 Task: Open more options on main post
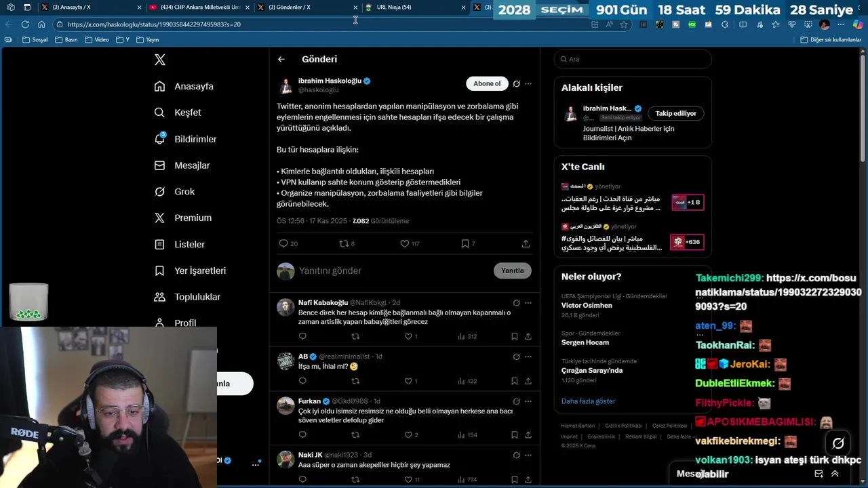[x=528, y=84]
